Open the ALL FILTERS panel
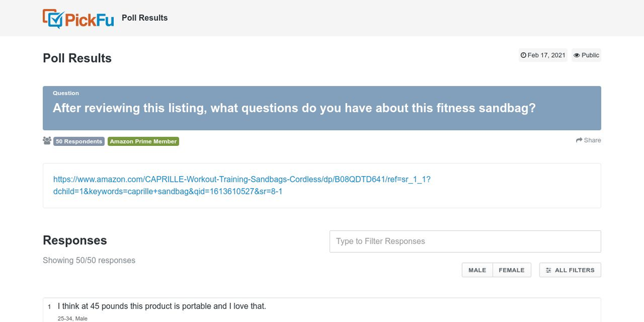 pyautogui.click(x=570, y=270)
